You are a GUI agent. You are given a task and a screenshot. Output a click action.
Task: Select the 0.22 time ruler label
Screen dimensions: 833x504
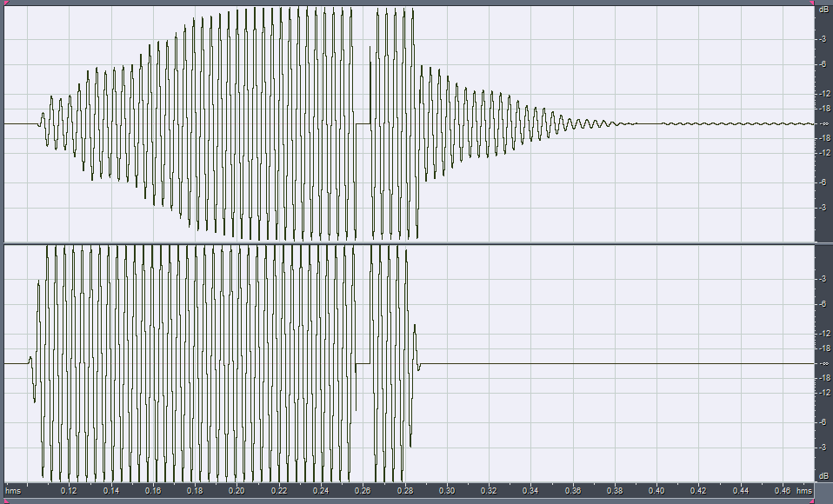279,491
